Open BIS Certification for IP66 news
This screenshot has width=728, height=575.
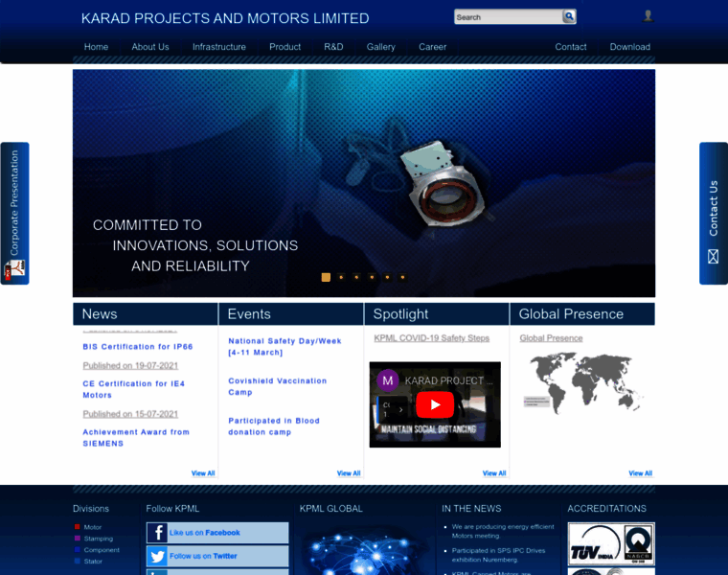pos(137,347)
